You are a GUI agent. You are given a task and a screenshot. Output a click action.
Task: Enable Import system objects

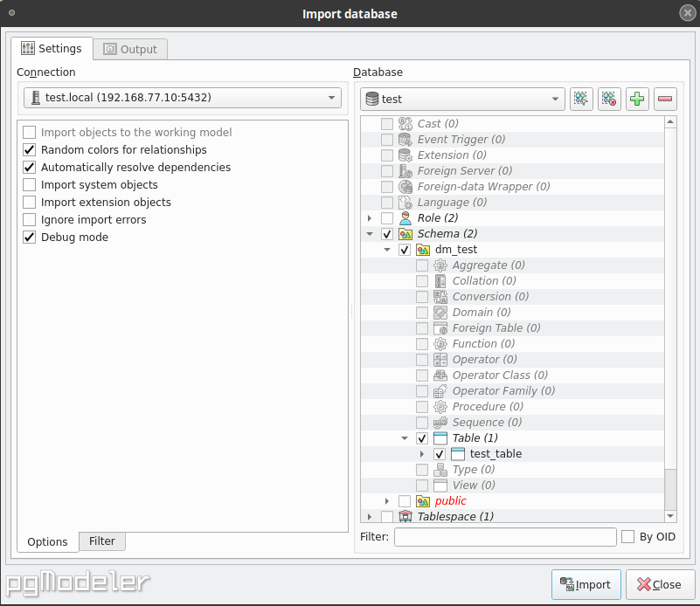pos(29,184)
